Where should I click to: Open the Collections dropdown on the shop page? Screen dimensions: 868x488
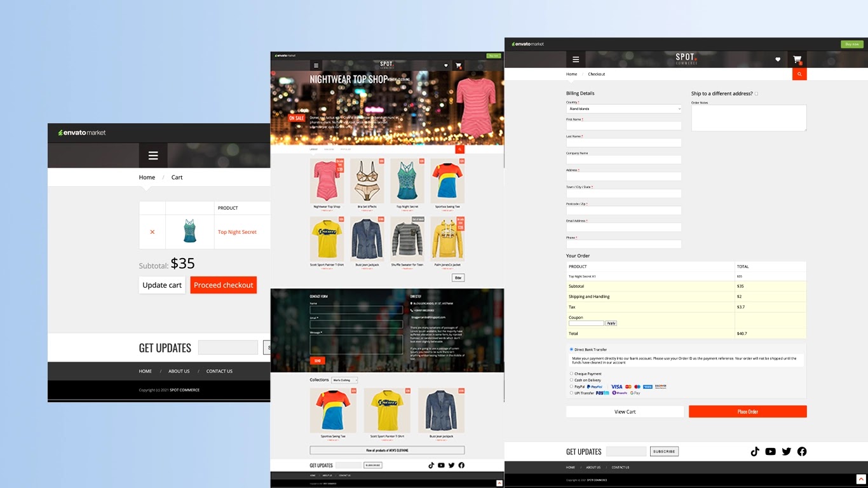[x=345, y=381]
